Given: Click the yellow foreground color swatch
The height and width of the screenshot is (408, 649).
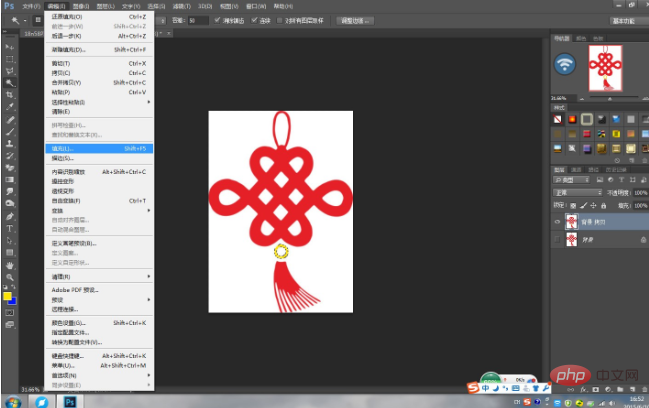Looking at the screenshot, I should 7,296.
